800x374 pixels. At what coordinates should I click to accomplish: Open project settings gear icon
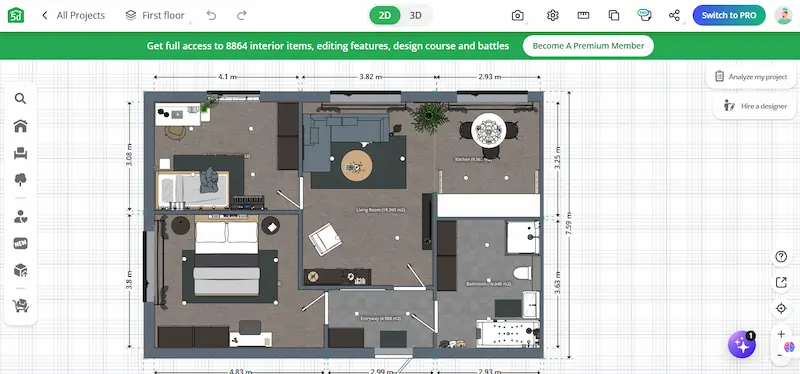tap(553, 15)
